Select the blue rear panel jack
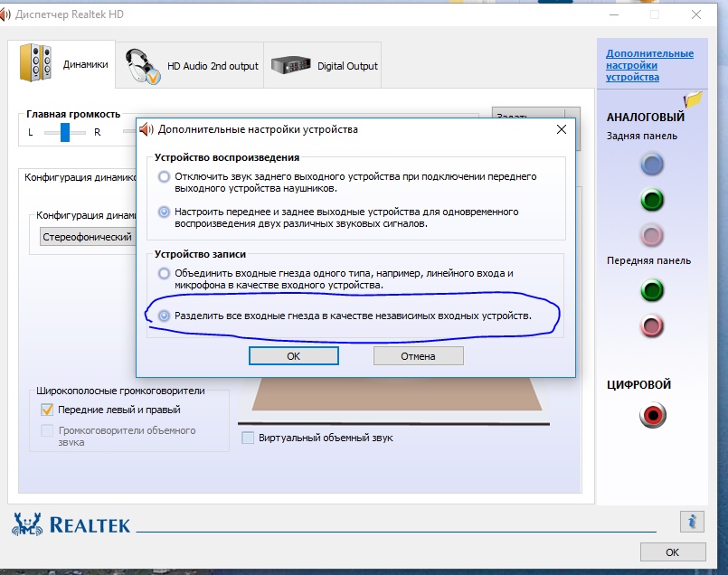This screenshot has width=728, height=575. pos(652,165)
